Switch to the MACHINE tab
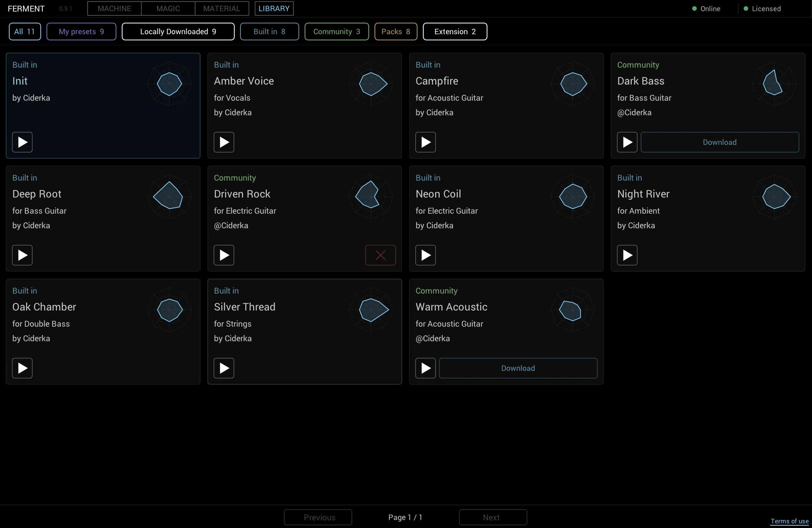This screenshot has height=528, width=812. tap(114, 8)
